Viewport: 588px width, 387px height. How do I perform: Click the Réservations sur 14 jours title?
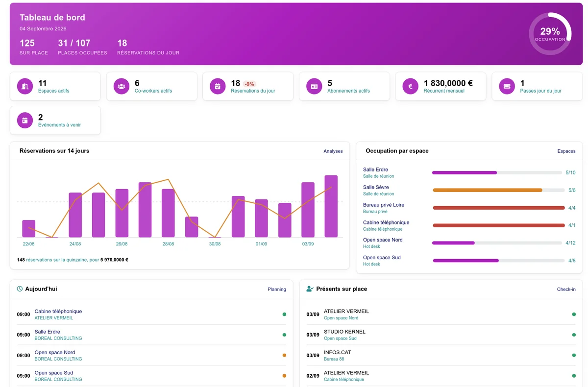54,151
